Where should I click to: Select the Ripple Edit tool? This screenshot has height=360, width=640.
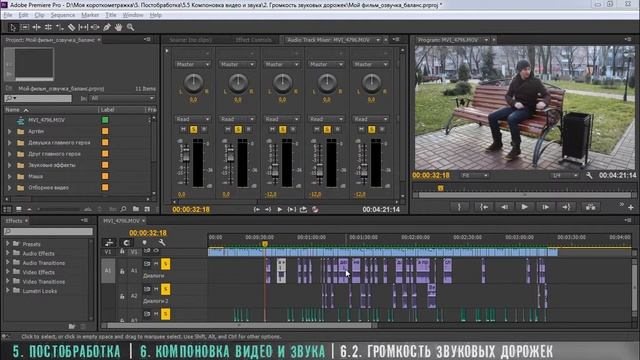36,27
